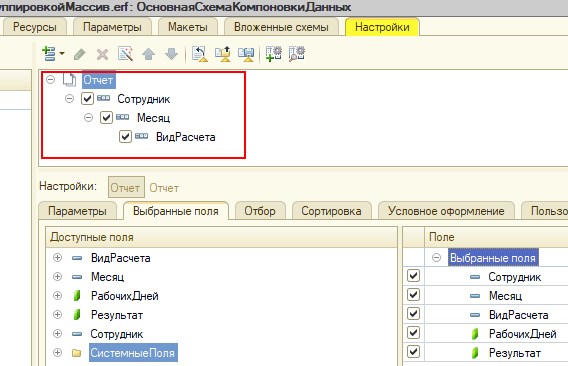This screenshot has width=568, height=366.
Task: Click the gear icon with magnifying glass
Action: click(297, 54)
